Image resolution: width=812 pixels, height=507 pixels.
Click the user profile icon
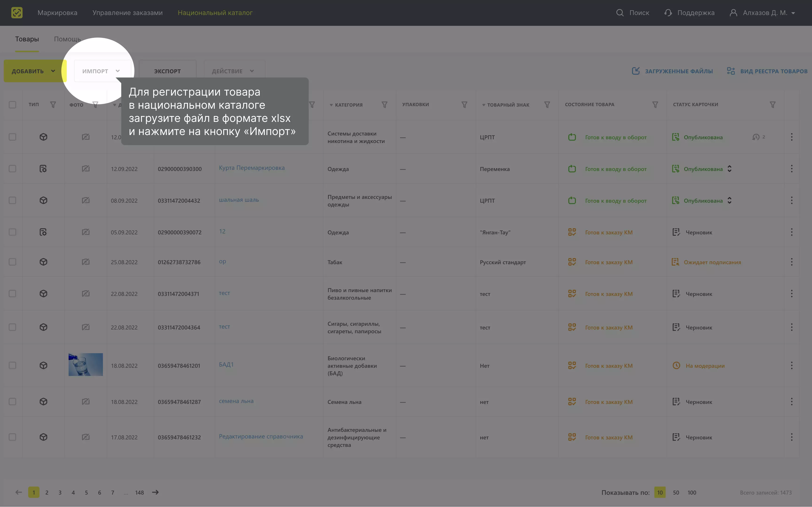(x=733, y=13)
